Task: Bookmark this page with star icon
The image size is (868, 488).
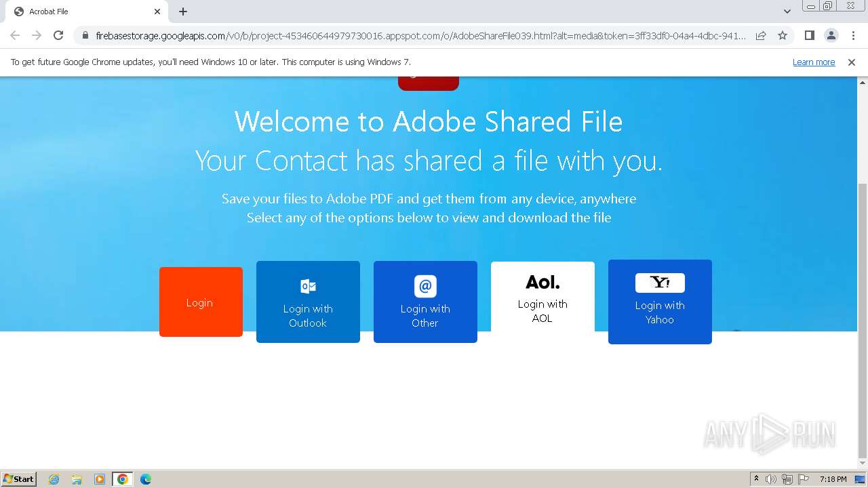Action: click(x=783, y=35)
